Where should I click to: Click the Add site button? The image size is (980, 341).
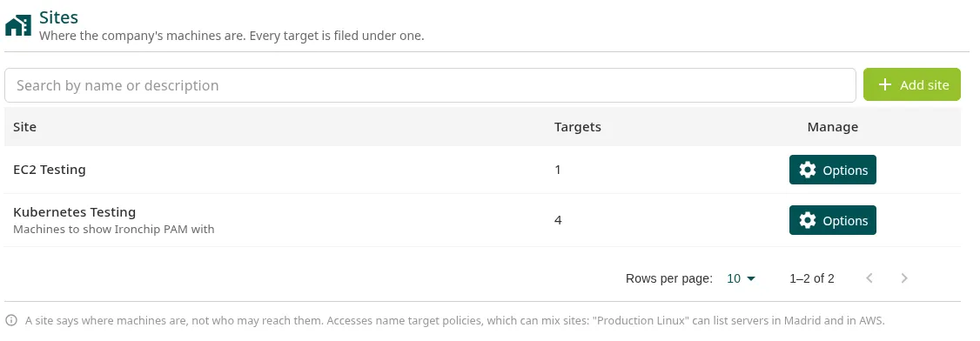point(912,84)
